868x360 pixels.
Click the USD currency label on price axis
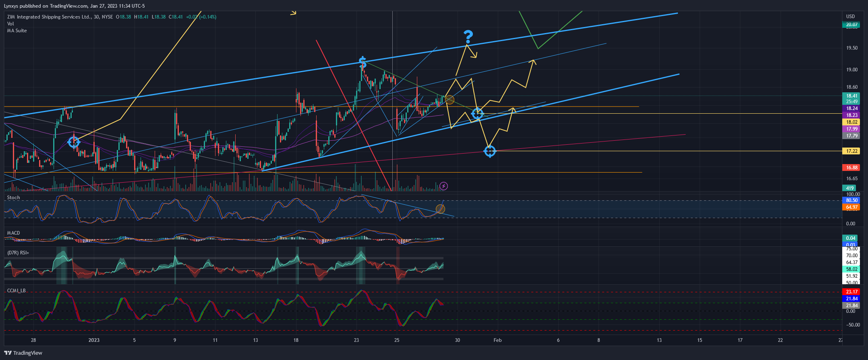pos(850,17)
